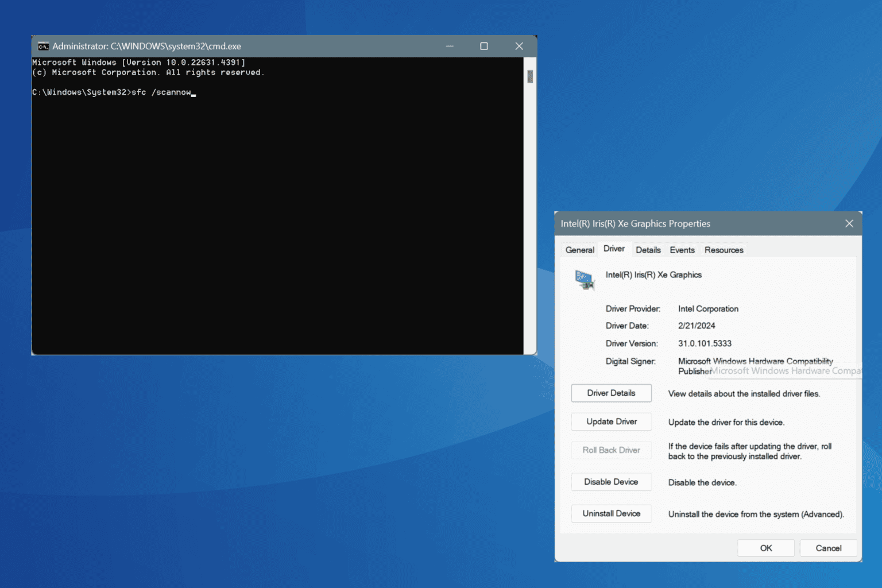Click the driver version value 31.0.101.5333
The image size is (882, 588).
tap(705, 343)
